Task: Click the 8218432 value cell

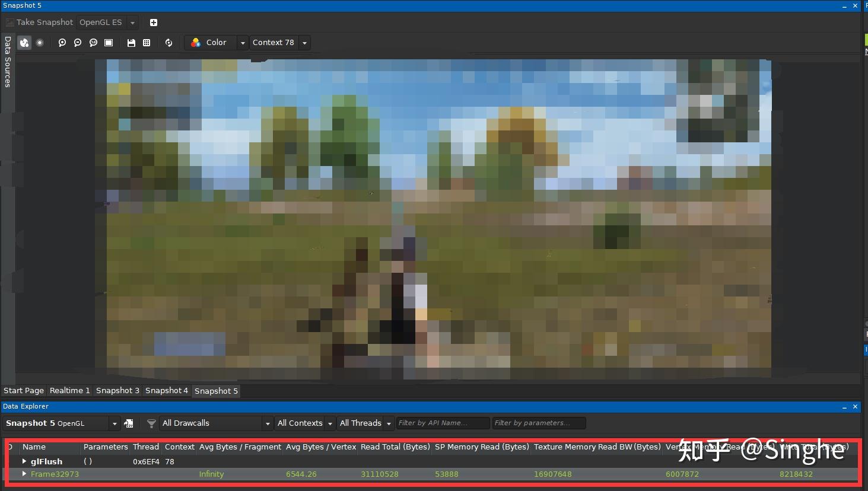Action: click(x=796, y=474)
